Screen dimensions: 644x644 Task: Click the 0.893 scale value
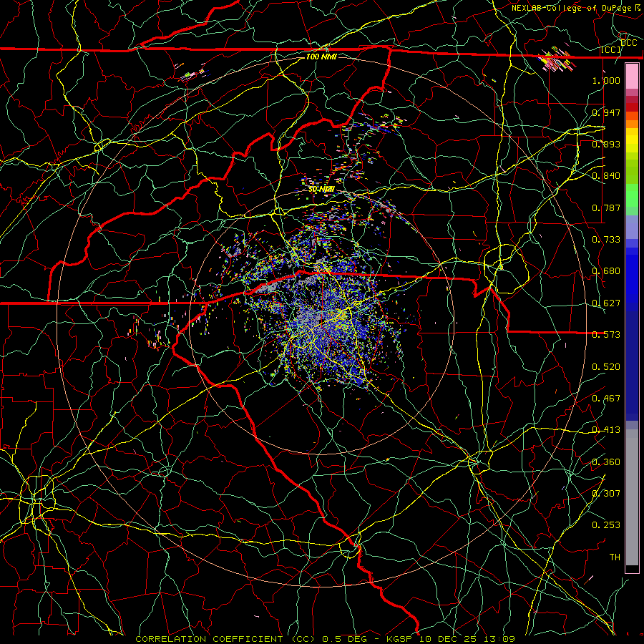tap(606, 144)
